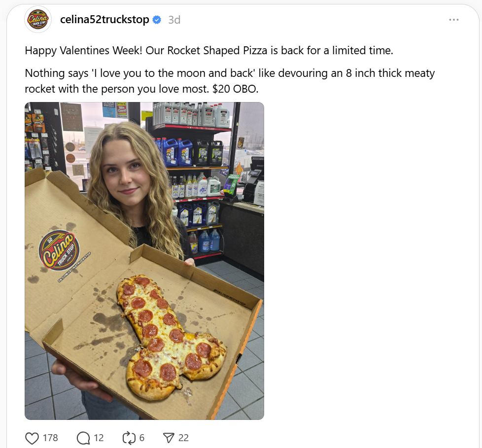
Task: Click the 22 shares count
Action: point(183,438)
